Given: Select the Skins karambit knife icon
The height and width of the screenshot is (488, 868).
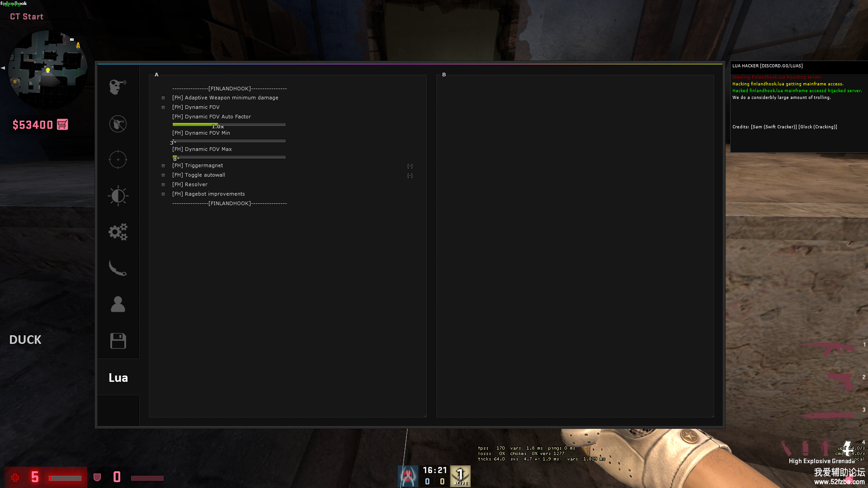Looking at the screenshot, I should tap(118, 268).
